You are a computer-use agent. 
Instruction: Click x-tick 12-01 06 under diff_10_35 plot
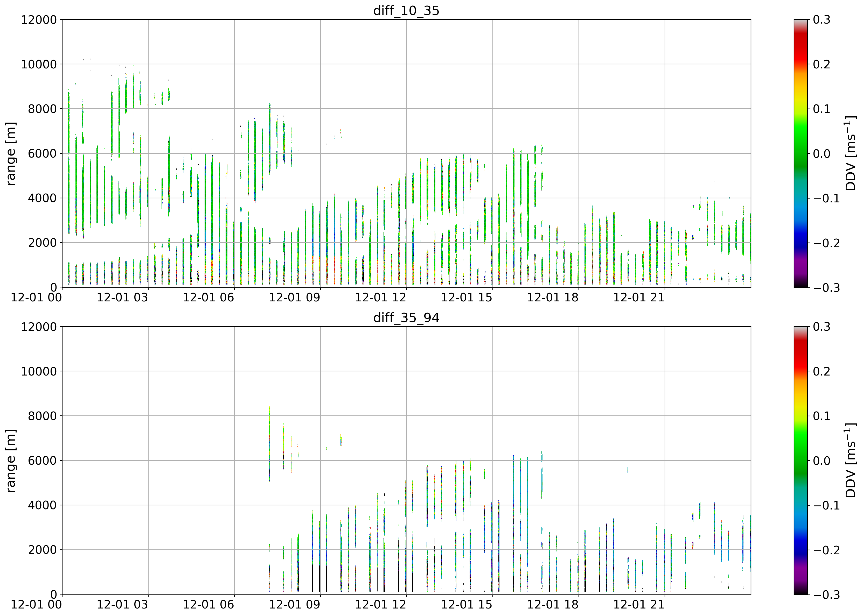pyautogui.click(x=208, y=298)
